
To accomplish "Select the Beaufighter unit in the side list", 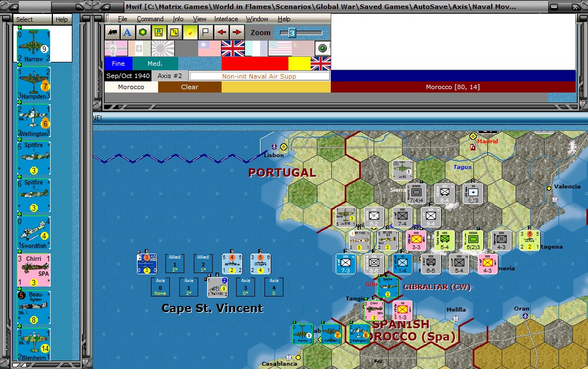I will point(34,308).
